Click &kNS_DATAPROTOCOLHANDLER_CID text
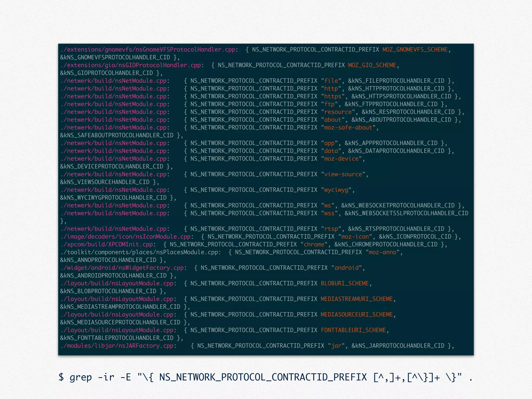Image resolution: width=532 pixels, height=399 pixels. [x=396, y=151]
